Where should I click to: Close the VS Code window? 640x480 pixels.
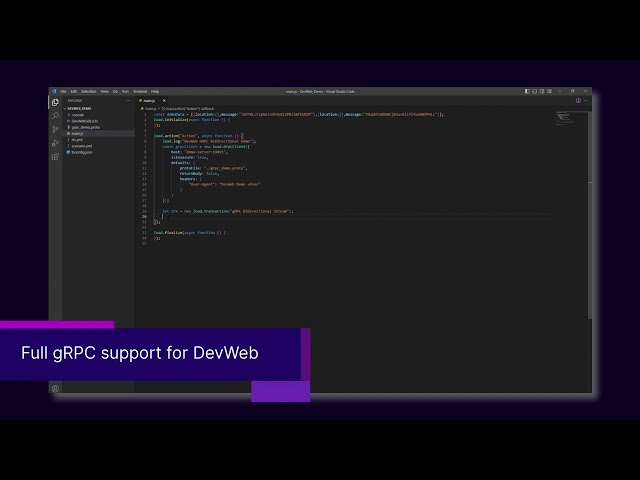586,91
